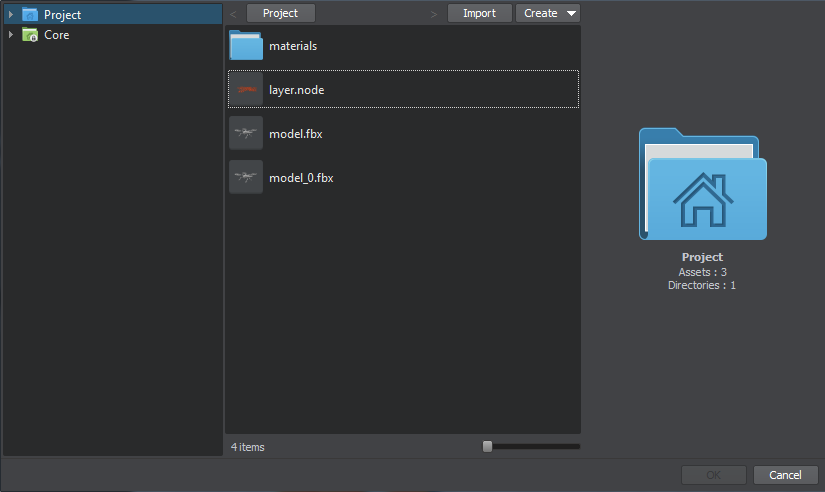The width and height of the screenshot is (825, 492).
Task: Click the large Project home folder preview
Action: point(702,184)
